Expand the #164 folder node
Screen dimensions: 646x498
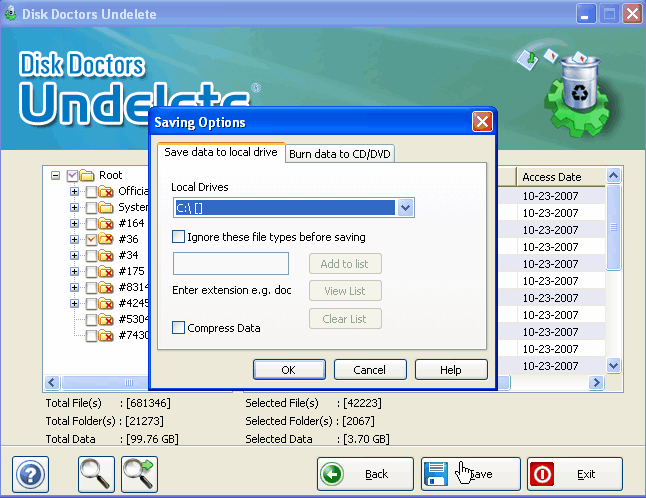(x=74, y=224)
